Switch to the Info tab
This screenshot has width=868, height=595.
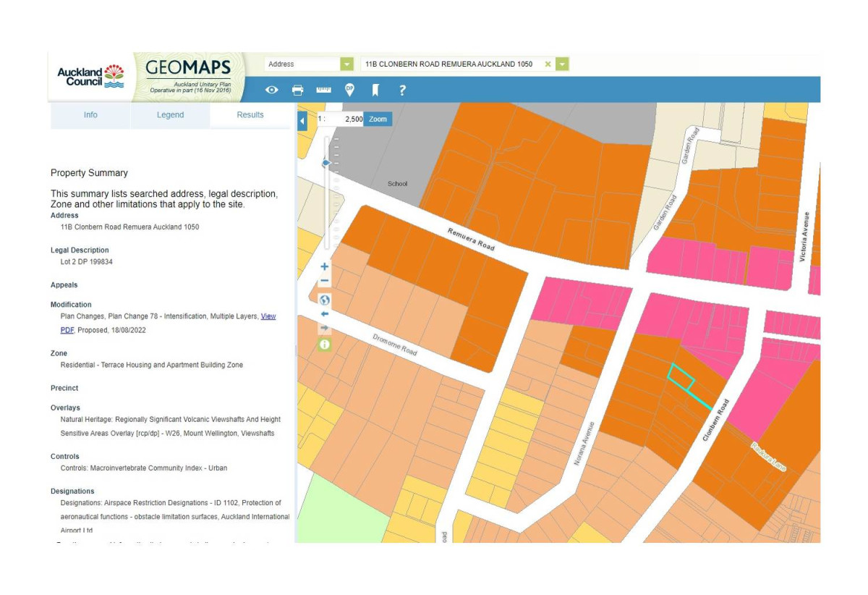90,115
